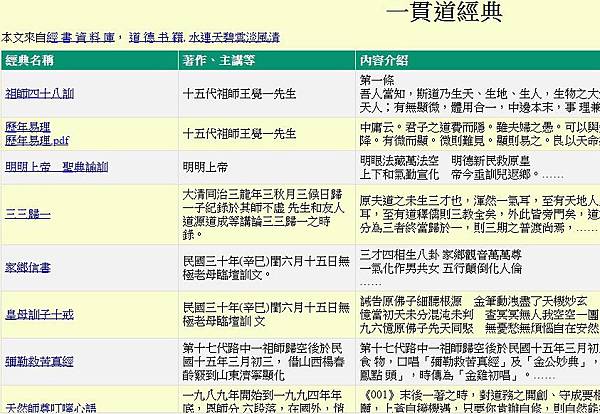Click the 著作、主講等 column header

click(267, 60)
